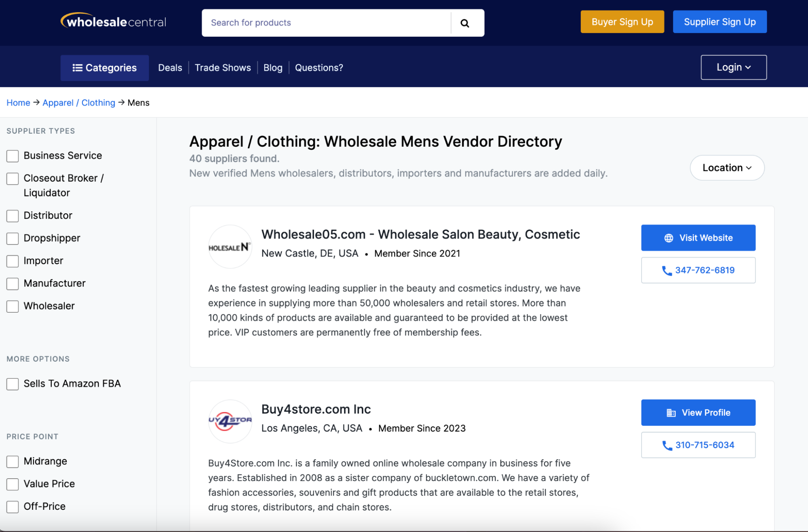This screenshot has height=532, width=808.
Task: Navigate to the Blog section
Action: click(273, 67)
